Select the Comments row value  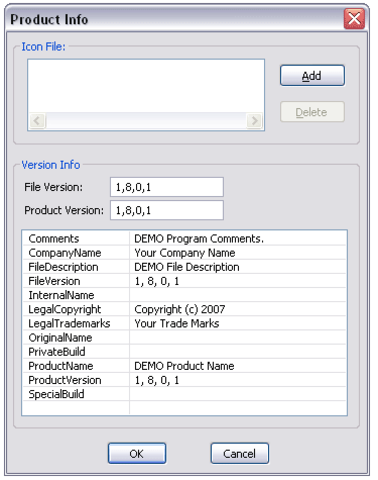pos(238,239)
